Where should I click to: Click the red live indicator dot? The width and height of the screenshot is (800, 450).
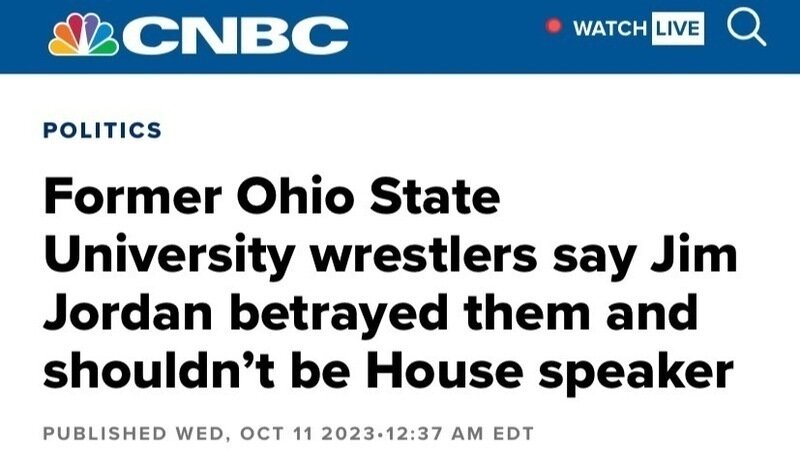click(x=553, y=28)
